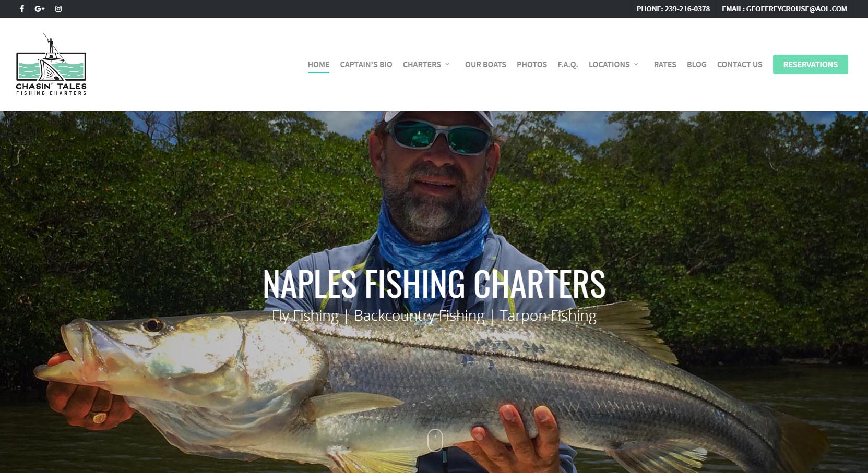
Task: Click the mouse scroll-down indicator icon
Action: pyautogui.click(x=435, y=440)
